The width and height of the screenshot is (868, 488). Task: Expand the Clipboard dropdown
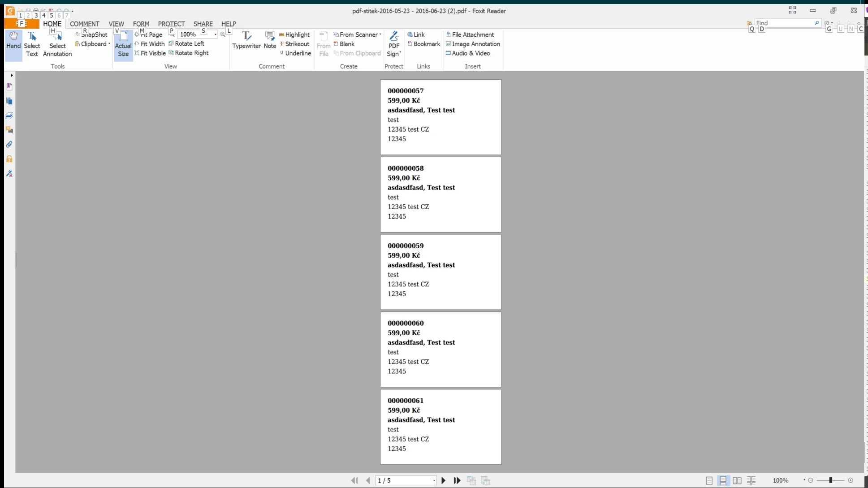click(x=109, y=44)
